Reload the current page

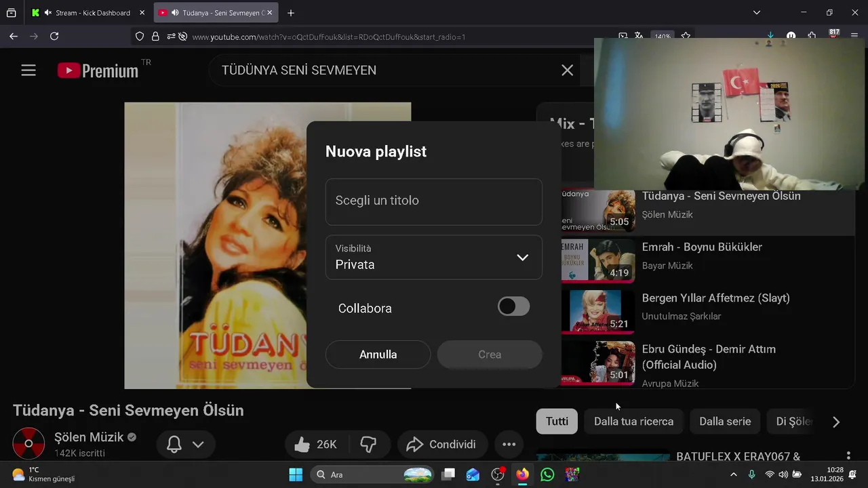(54, 37)
